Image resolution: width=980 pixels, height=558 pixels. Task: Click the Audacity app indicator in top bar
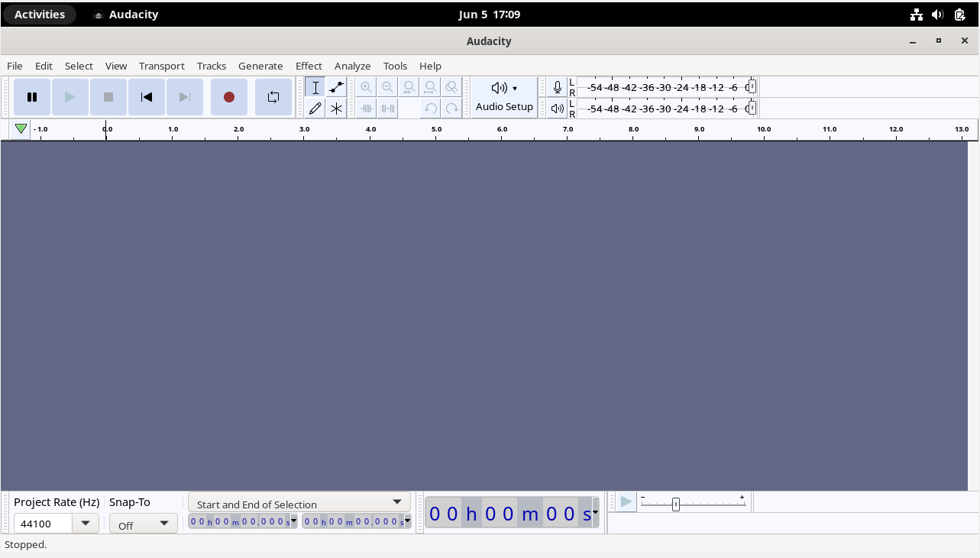coord(126,15)
